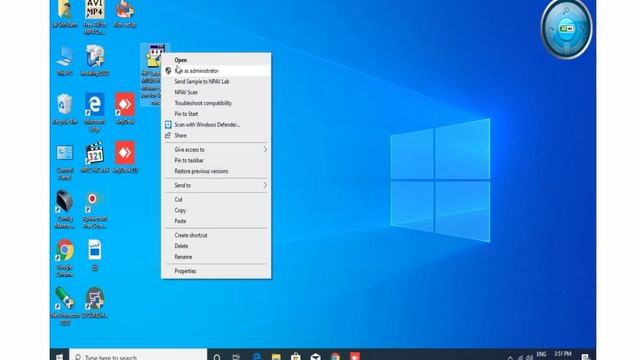Open Microsoft Store from the taskbar
Viewport: 640px width, 360px height.
pyautogui.click(x=296, y=356)
